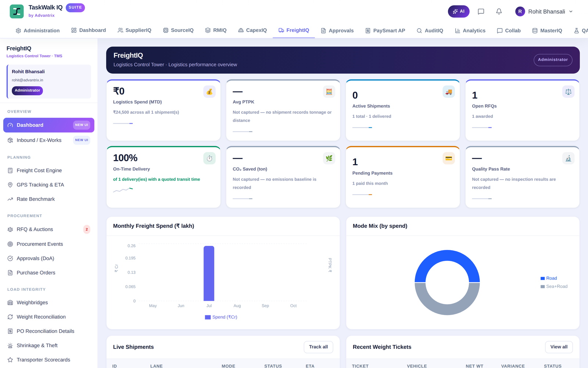The height and width of the screenshot is (368, 588).
Task: Switch to the SupplierIQ tab
Action: click(x=135, y=30)
